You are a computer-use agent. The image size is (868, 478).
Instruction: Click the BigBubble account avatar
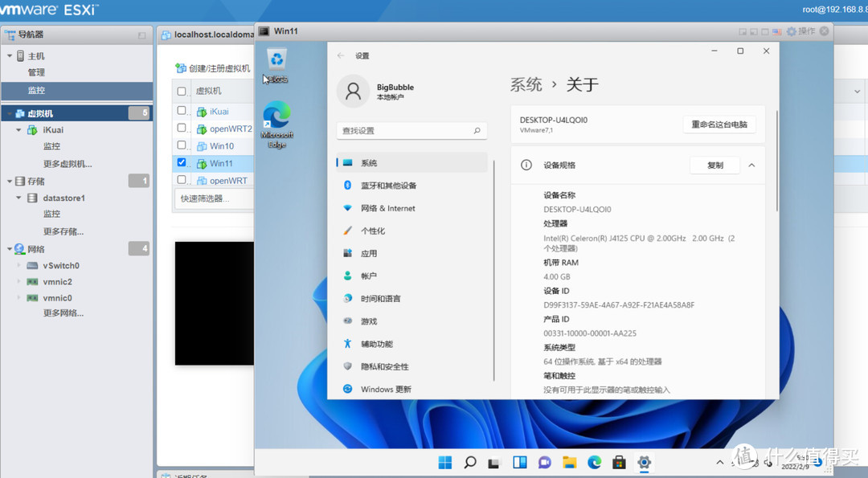coord(353,92)
